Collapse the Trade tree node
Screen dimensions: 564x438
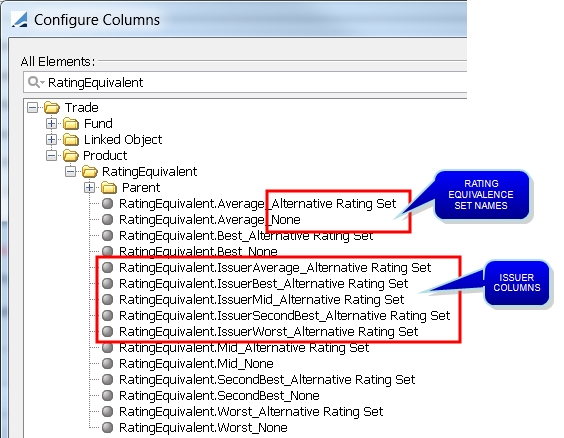click(x=32, y=107)
